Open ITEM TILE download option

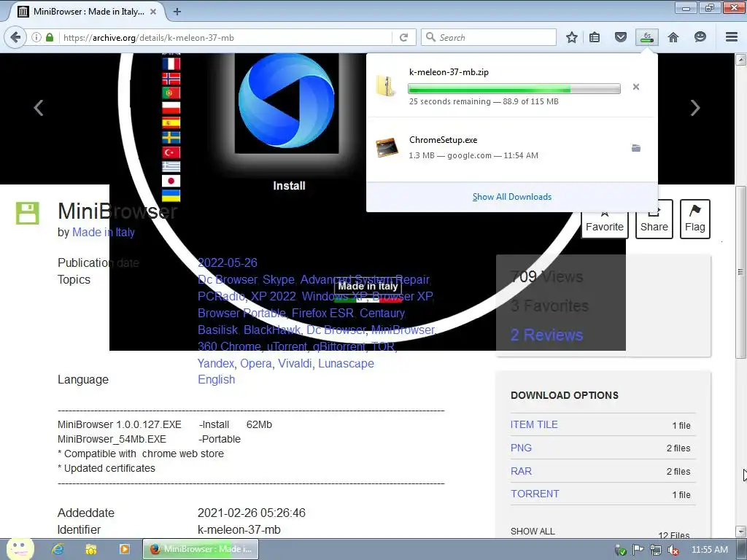tap(533, 424)
